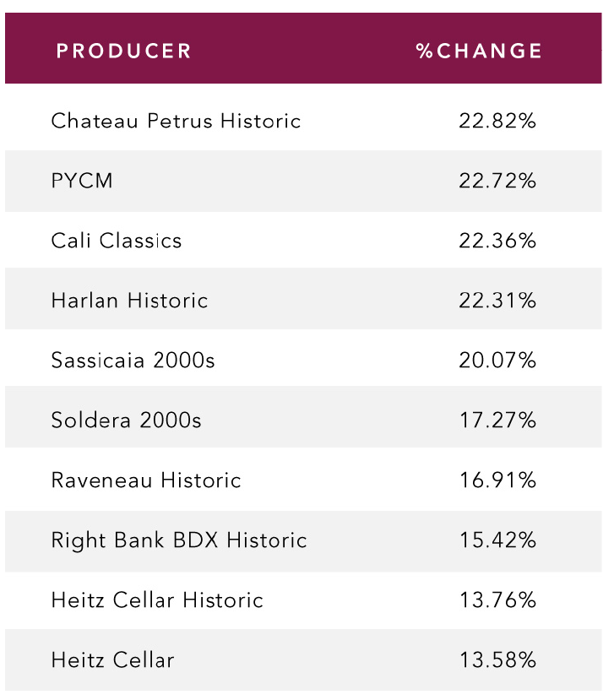614x700 pixels.
Task: Click the 22.82% change value
Action: [497, 121]
